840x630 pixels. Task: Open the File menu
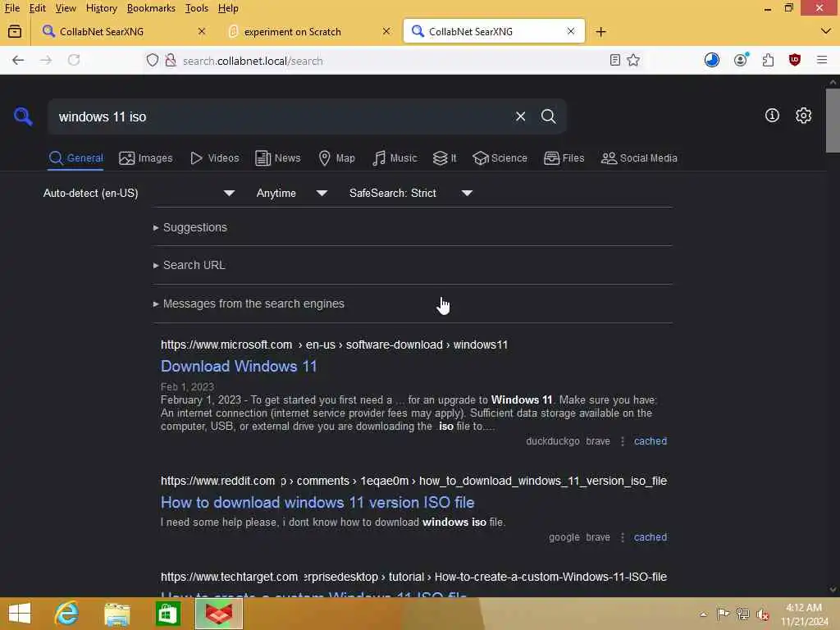(12, 8)
